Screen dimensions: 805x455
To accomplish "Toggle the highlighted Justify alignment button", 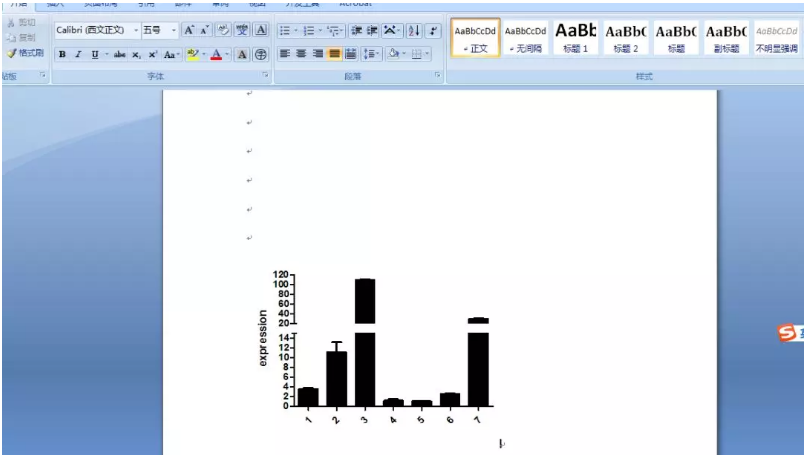I will click(334, 54).
